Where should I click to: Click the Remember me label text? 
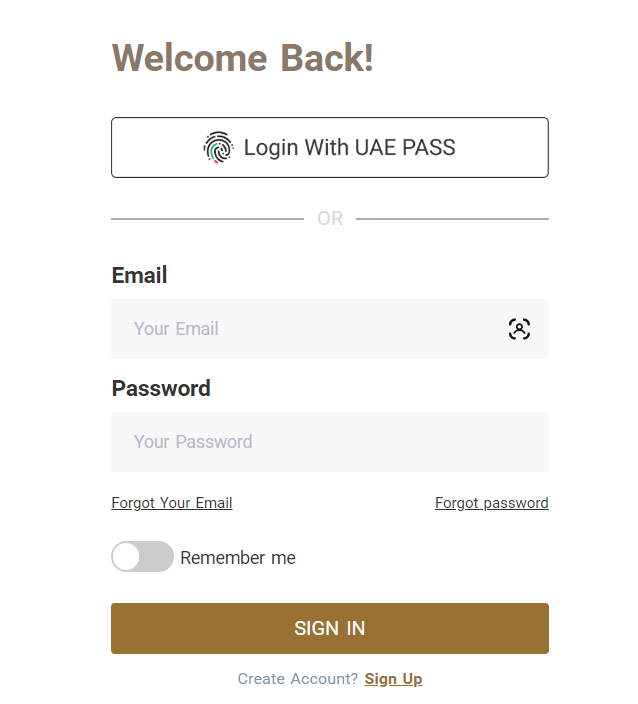click(238, 558)
